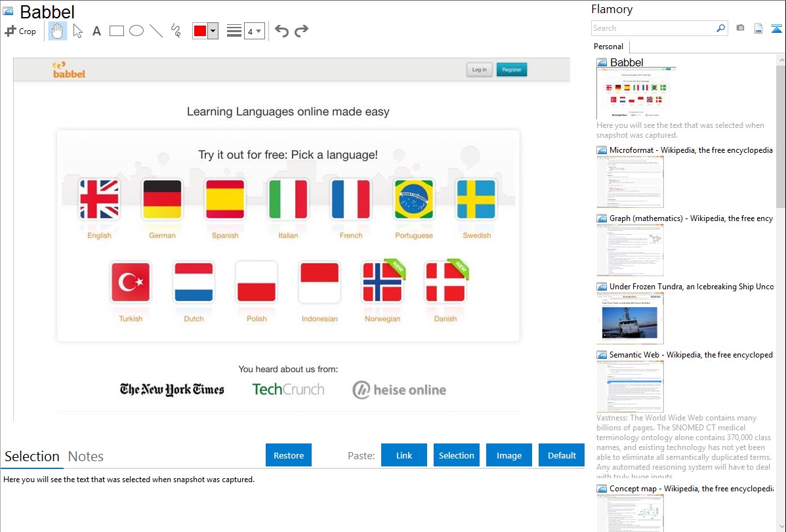786x532 pixels.
Task: Click the Swedish flag icon
Action: tap(476, 199)
